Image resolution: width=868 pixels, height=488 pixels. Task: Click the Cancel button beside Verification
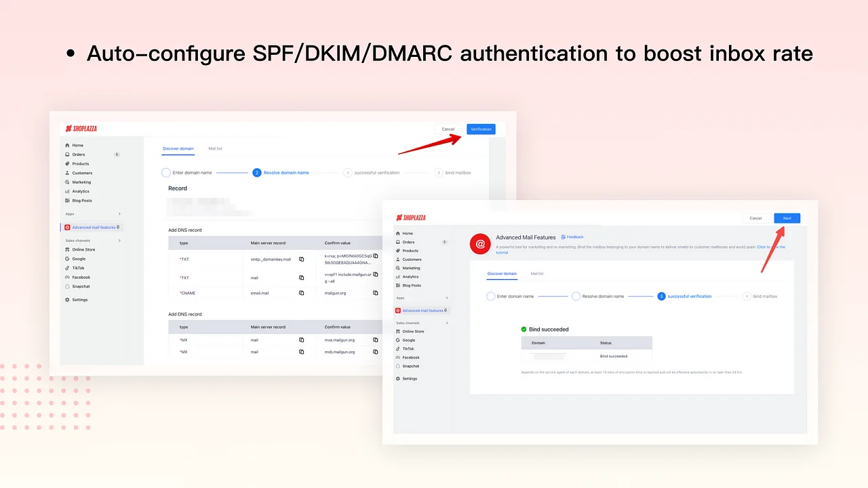click(448, 129)
